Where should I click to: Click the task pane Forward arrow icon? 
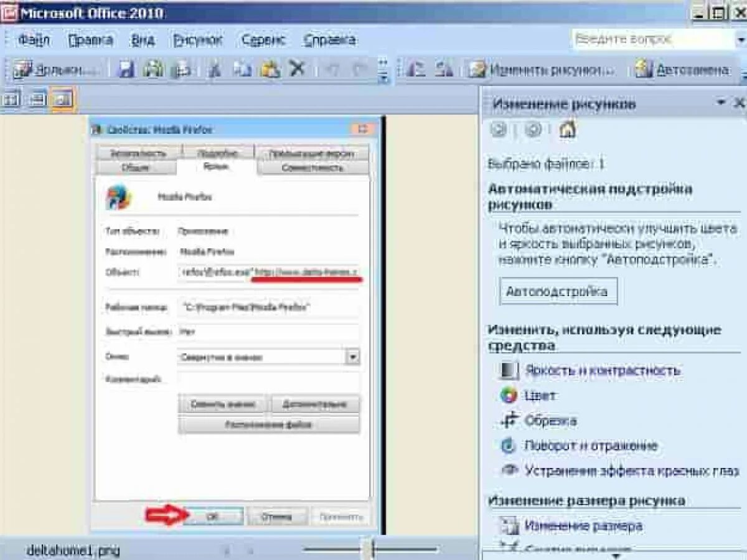pyautogui.click(x=533, y=129)
